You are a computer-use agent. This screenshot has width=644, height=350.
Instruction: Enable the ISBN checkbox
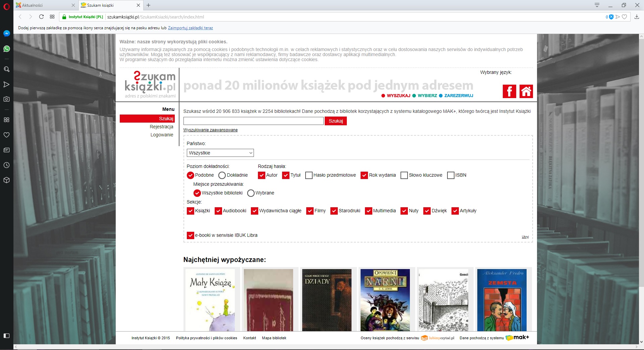[x=451, y=175]
